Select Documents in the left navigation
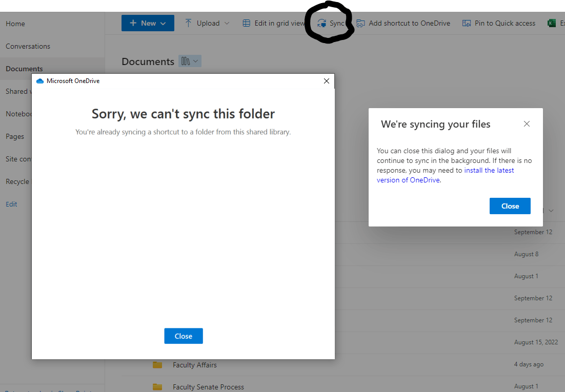565x392 pixels. 24,69
